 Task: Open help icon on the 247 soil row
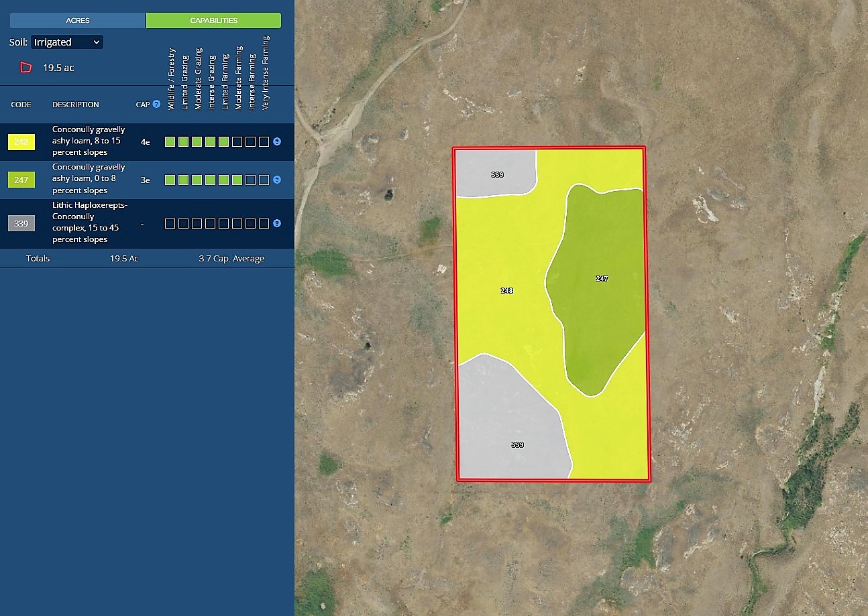(x=276, y=180)
